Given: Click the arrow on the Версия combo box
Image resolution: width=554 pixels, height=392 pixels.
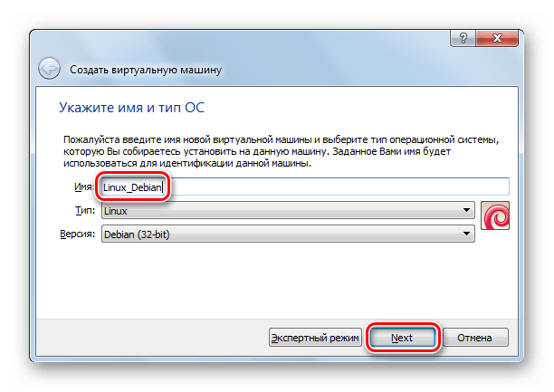Looking at the screenshot, I should pos(467,234).
